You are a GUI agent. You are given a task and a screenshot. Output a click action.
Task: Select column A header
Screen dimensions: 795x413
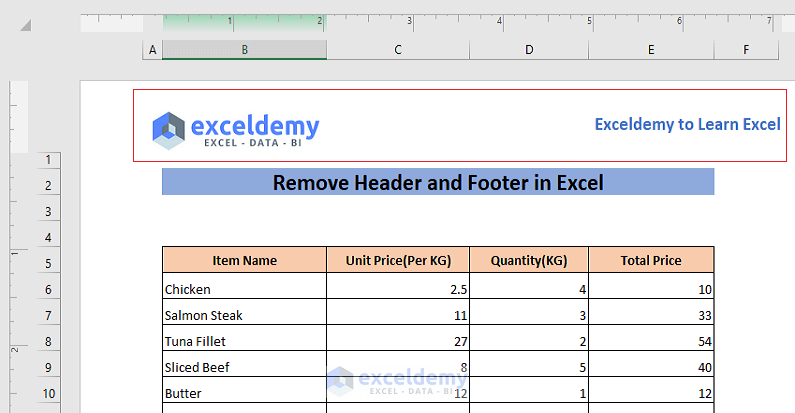coord(152,49)
